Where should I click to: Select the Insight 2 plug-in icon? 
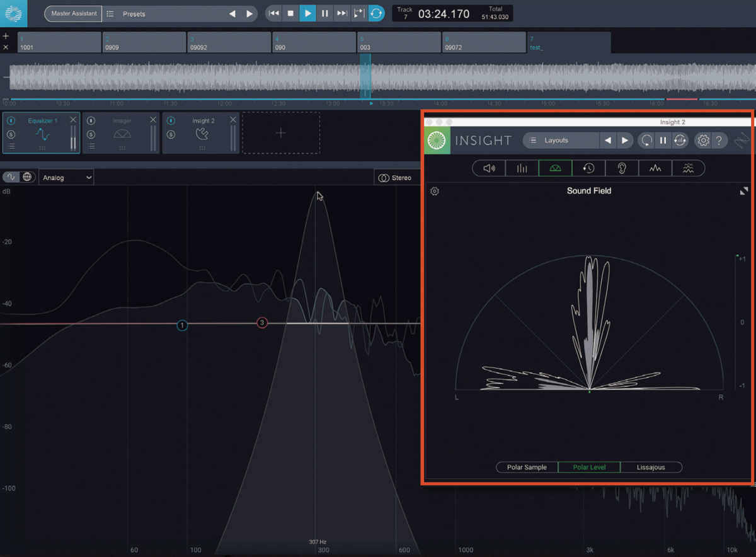click(x=202, y=134)
